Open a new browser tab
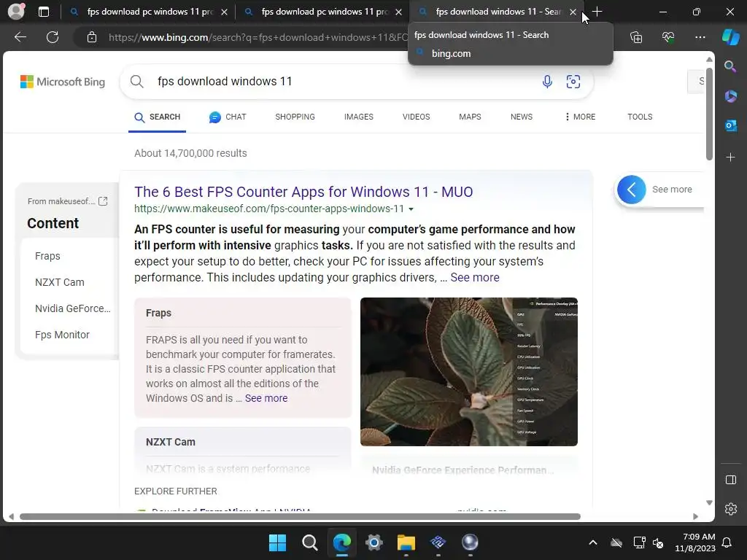The height and width of the screenshot is (560, 747). [x=597, y=12]
